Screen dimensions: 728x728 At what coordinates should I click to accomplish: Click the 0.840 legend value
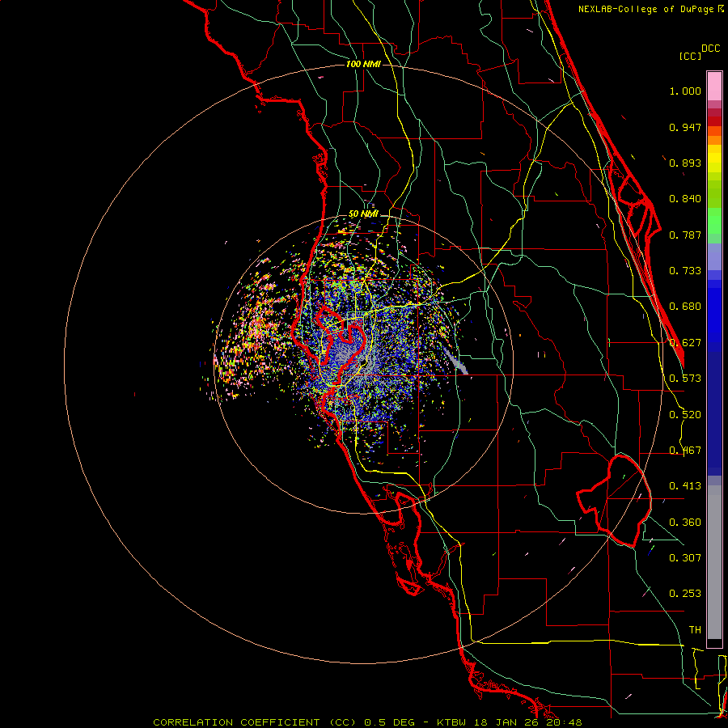point(685,199)
